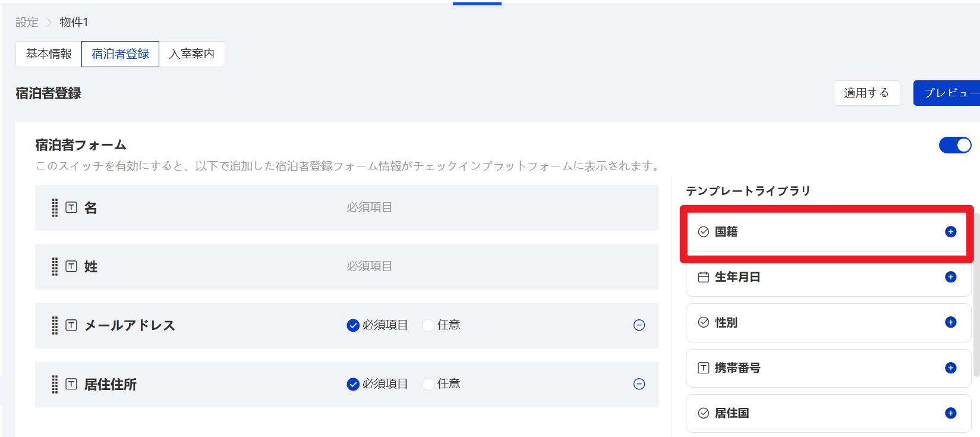Add 国籍 field with plus icon
The width and height of the screenshot is (980, 437).
click(x=950, y=232)
